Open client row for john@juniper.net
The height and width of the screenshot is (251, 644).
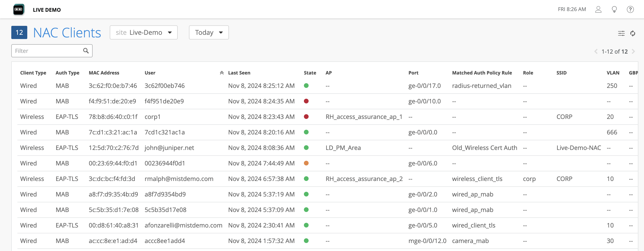tap(169, 148)
